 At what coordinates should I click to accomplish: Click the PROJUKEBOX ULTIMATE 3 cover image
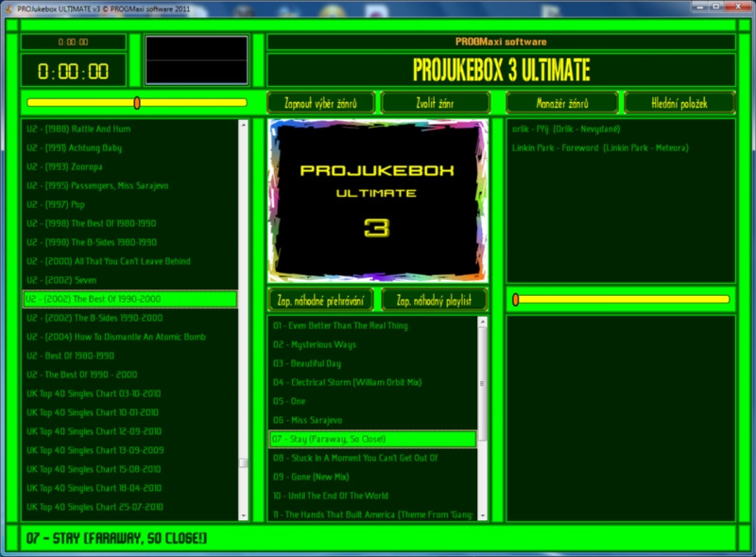377,200
